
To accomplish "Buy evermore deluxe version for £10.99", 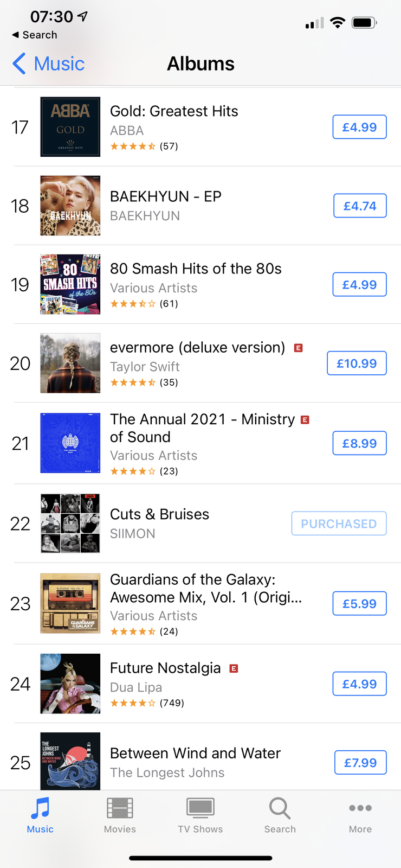I will pyautogui.click(x=357, y=363).
